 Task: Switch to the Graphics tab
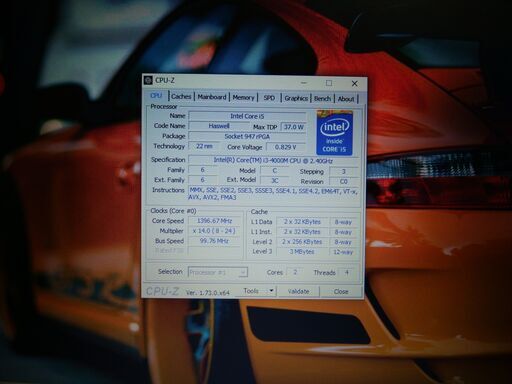pos(296,98)
